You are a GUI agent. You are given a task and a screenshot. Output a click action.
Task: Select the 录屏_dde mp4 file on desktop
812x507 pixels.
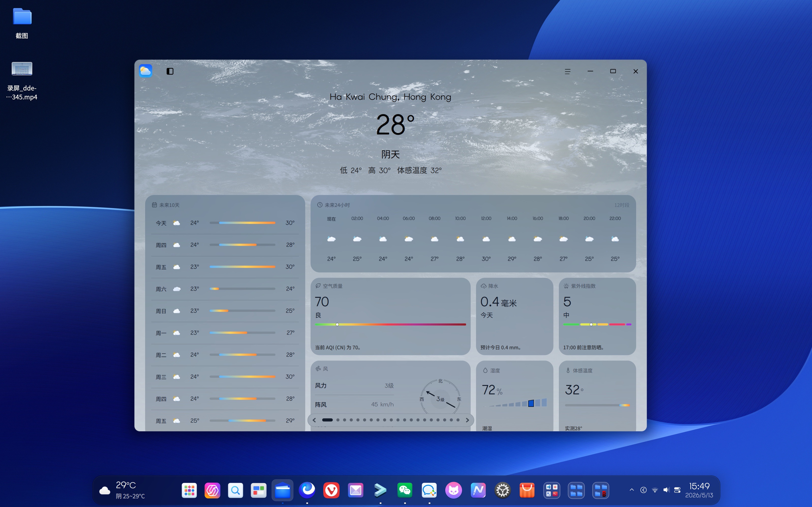(x=22, y=81)
